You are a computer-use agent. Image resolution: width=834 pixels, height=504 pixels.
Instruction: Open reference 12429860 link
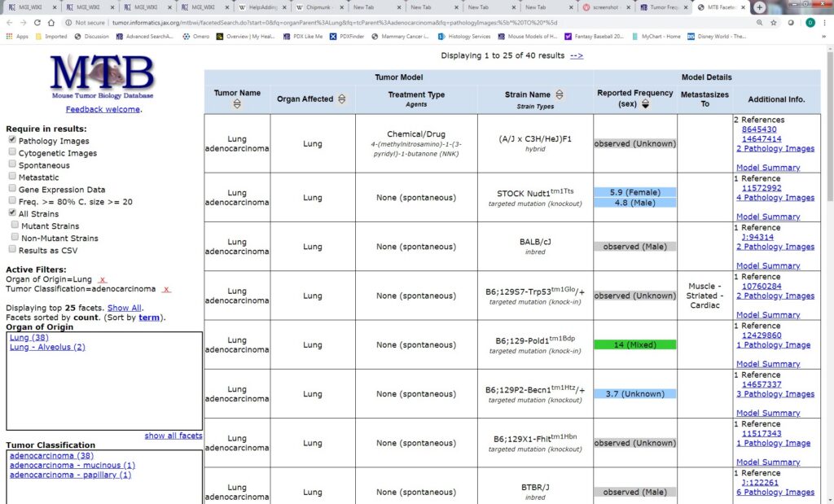point(762,335)
